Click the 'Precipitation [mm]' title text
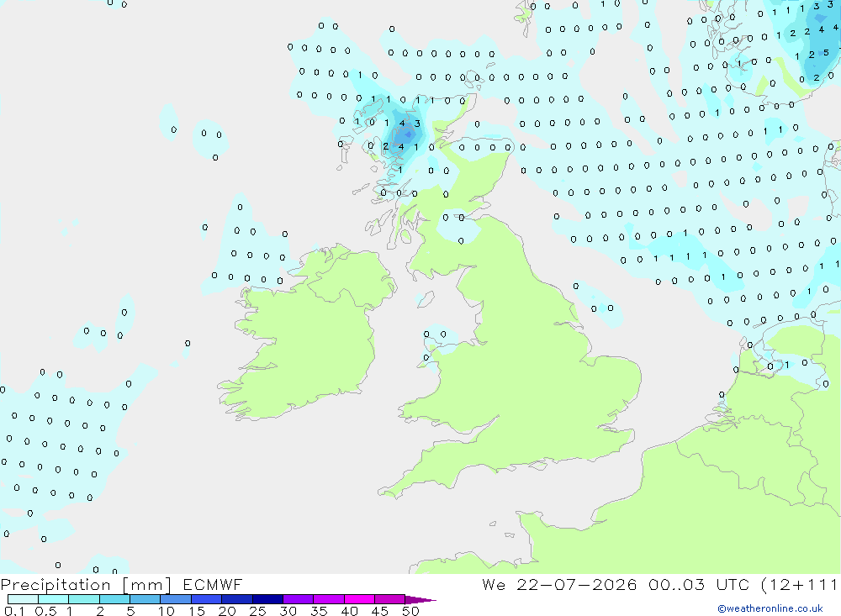This screenshot has height=616, width=841. [87, 584]
